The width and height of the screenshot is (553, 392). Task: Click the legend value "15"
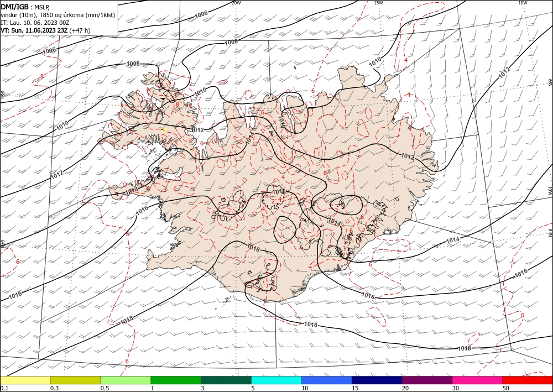tap(355, 388)
